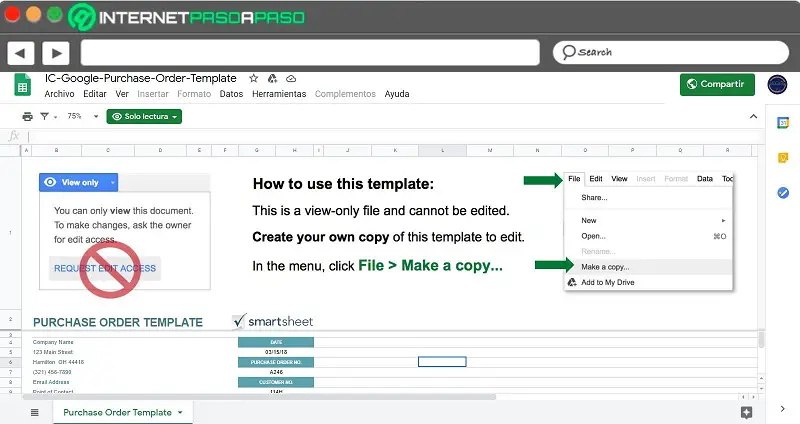Focus the empty address bar field
Viewport: 800px width, 424px height.
point(310,53)
